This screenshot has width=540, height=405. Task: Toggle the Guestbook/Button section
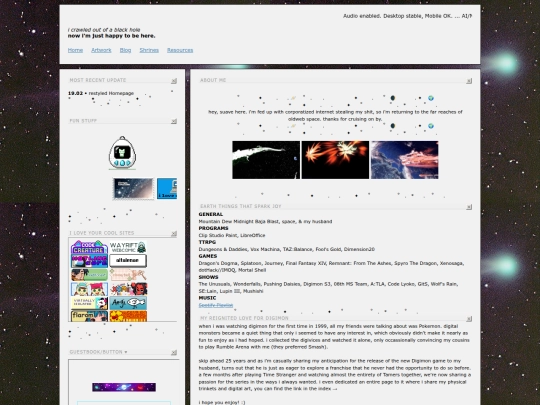pyautogui.click(x=174, y=353)
